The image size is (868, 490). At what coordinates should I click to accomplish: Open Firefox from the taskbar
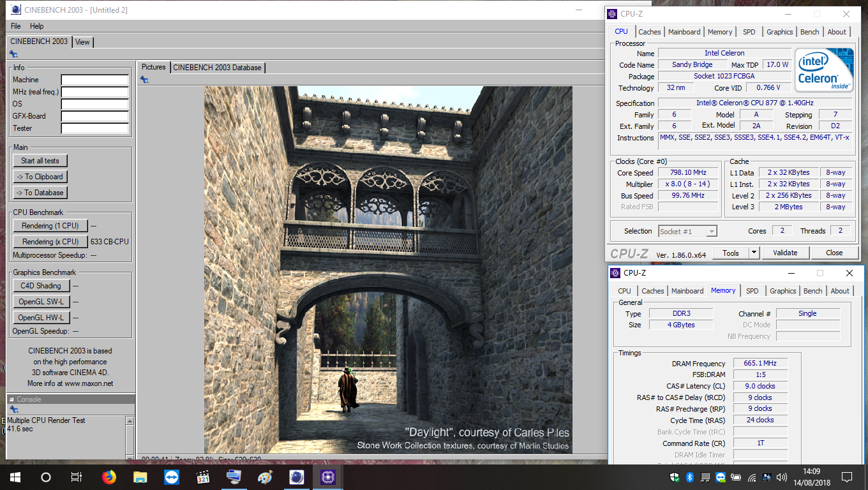[x=109, y=477]
